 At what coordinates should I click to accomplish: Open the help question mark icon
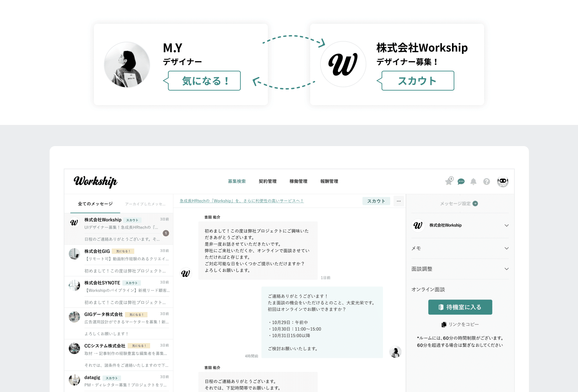(x=486, y=181)
